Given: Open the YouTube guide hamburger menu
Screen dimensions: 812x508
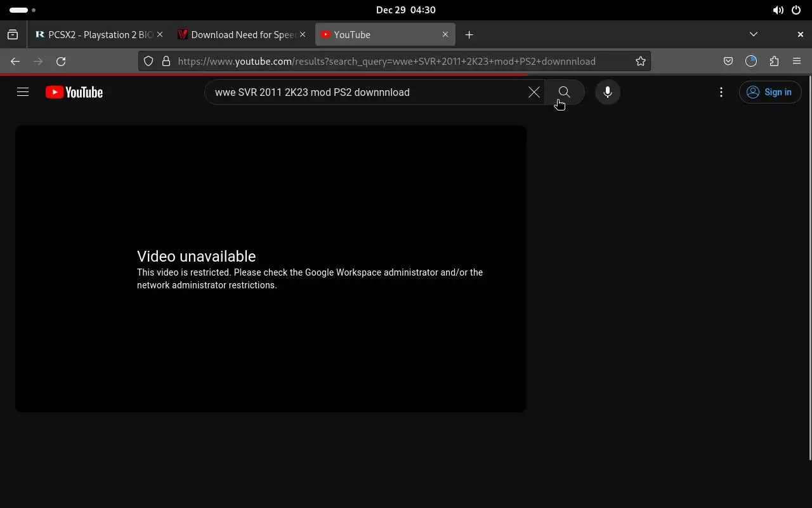Looking at the screenshot, I should pos(23,92).
